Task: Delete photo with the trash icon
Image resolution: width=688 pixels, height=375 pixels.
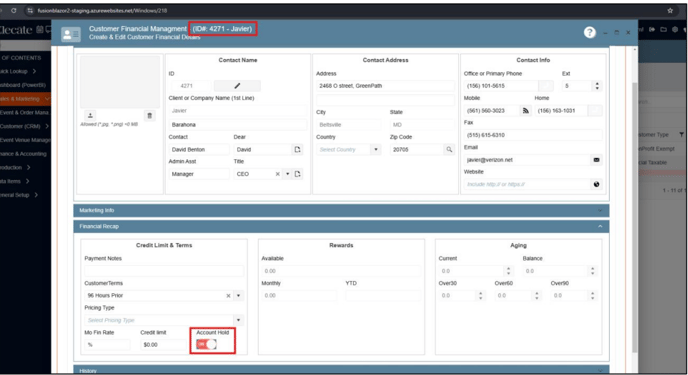Action: [150, 115]
